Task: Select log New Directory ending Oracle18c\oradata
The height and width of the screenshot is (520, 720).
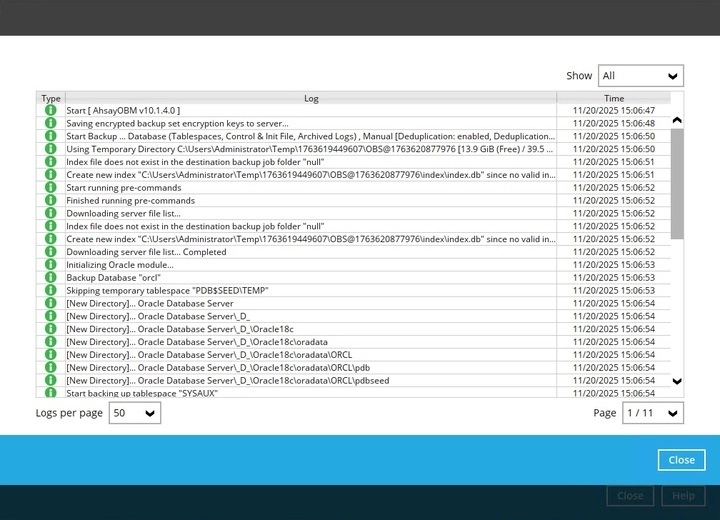Action: tap(197, 342)
